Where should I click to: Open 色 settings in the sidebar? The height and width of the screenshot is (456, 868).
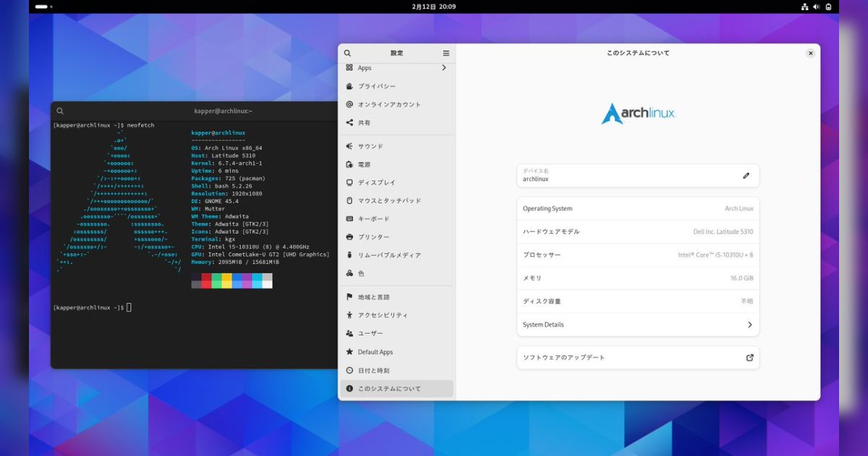pyautogui.click(x=359, y=273)
